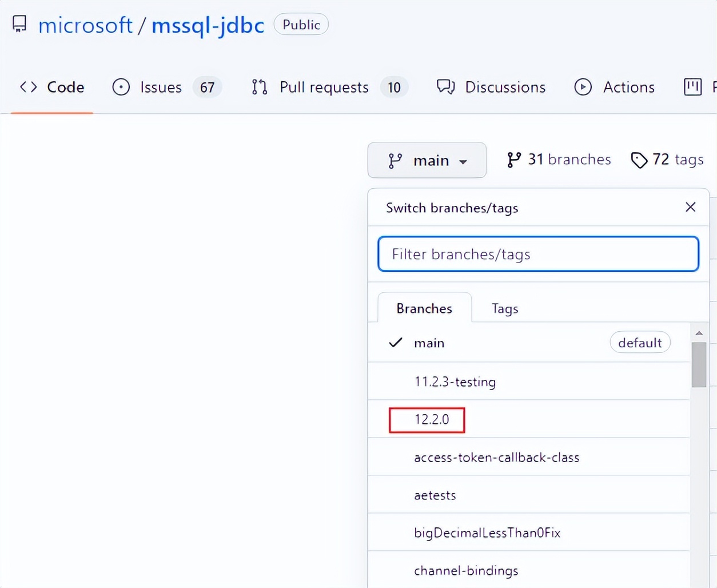This screenshot has width=717, height=588.
Task: Open the main branch dropdown
Action: pos(427,160)
